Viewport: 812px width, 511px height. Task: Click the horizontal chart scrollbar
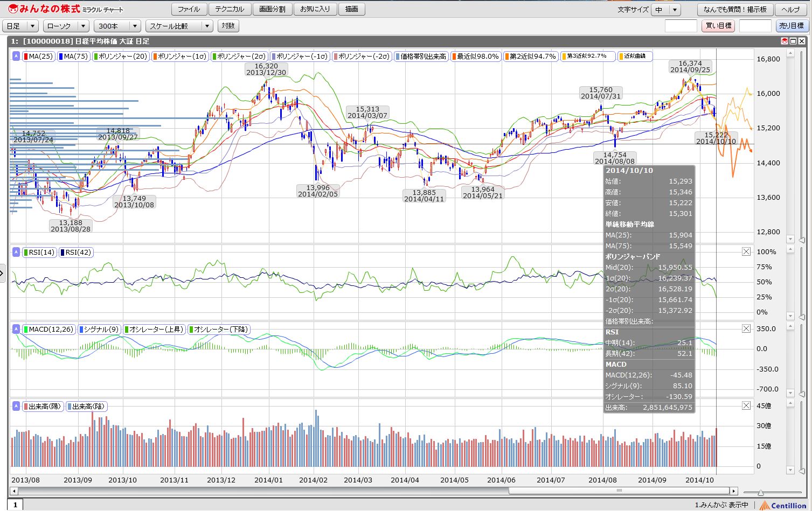(x=619, y=491)
